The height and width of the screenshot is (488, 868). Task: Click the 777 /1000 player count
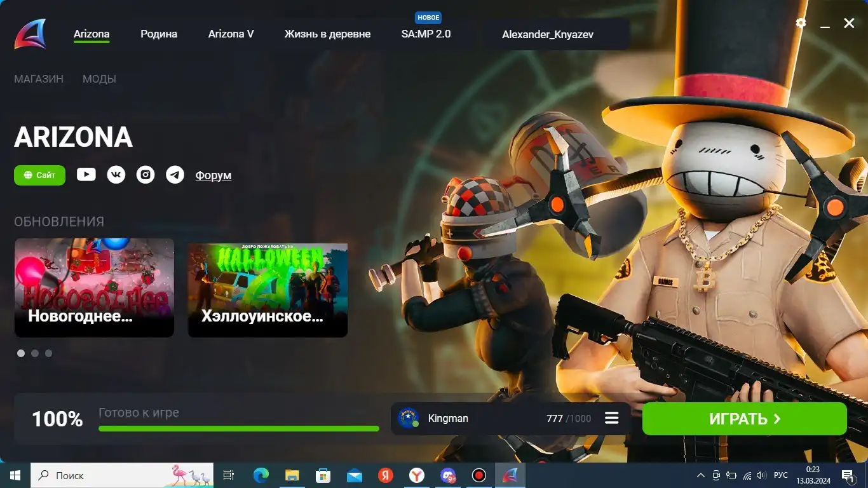pos(569,418)
